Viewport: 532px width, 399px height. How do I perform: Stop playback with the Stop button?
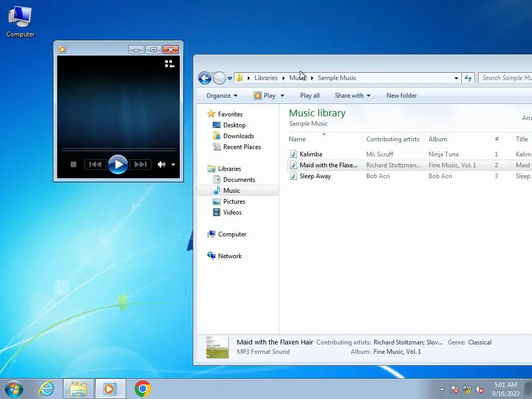(x=73, y=165)
